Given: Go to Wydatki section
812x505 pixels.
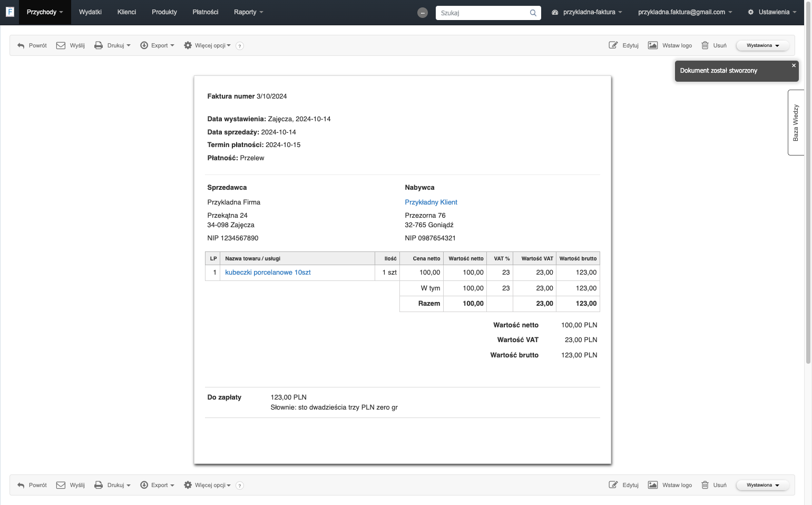Looking at the screenshot, I should (x=90, y=12).
